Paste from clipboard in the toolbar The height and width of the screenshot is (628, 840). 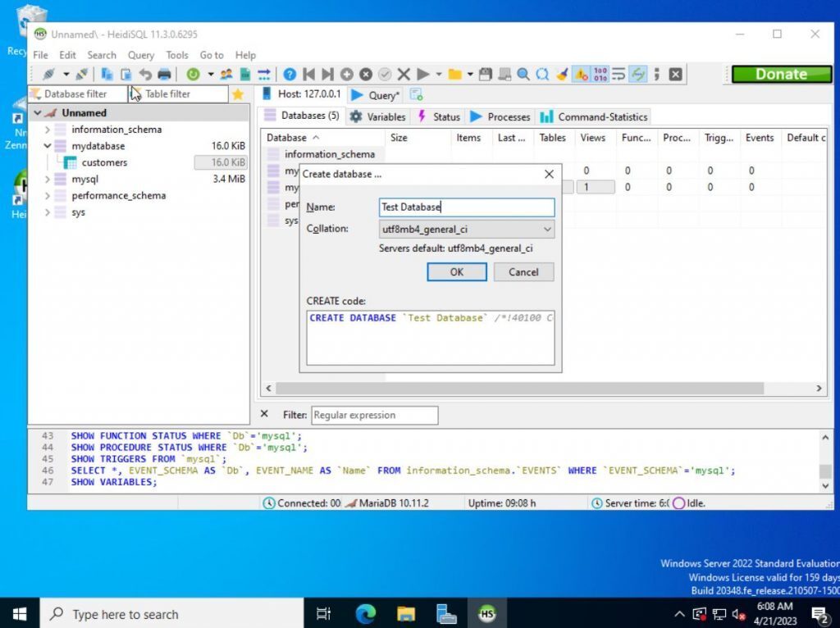126,74
